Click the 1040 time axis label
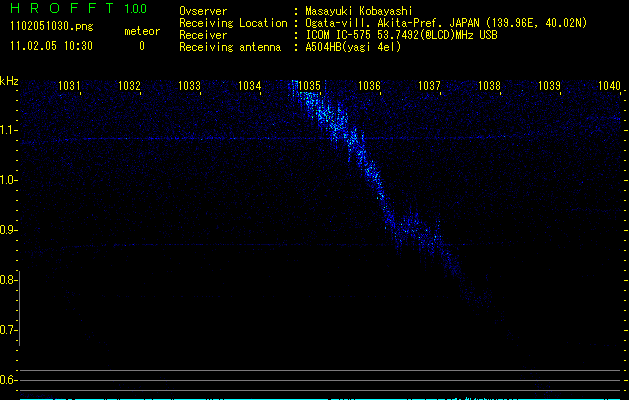This screenshot has width=629, height=400. click(609, 85)
